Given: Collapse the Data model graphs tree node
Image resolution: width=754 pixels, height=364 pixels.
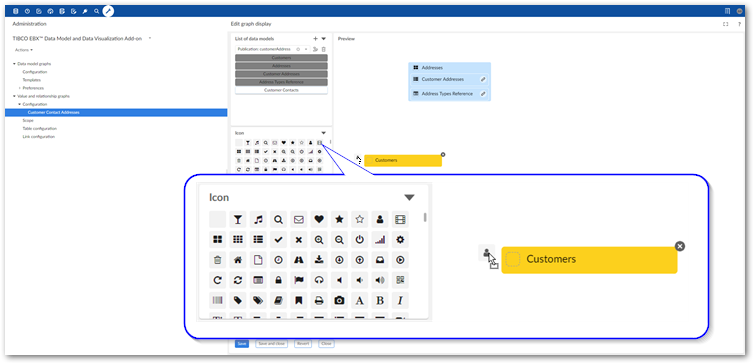Looking at the screenshot, I should [14, 63].
